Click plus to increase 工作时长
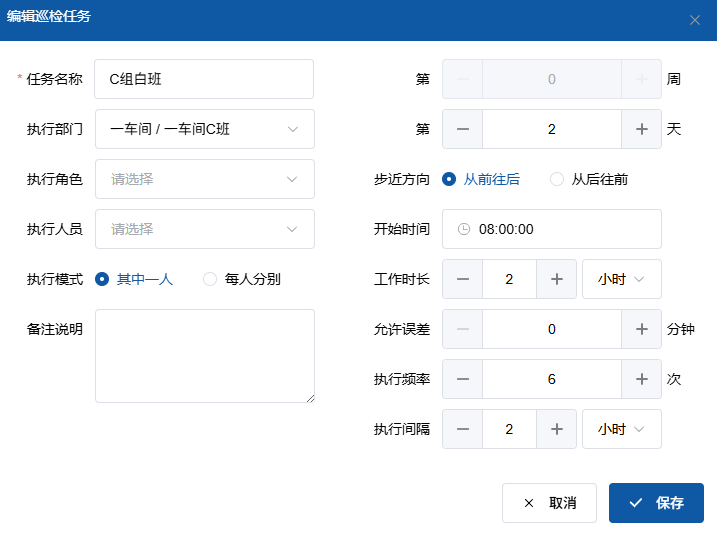 [556, 279]
